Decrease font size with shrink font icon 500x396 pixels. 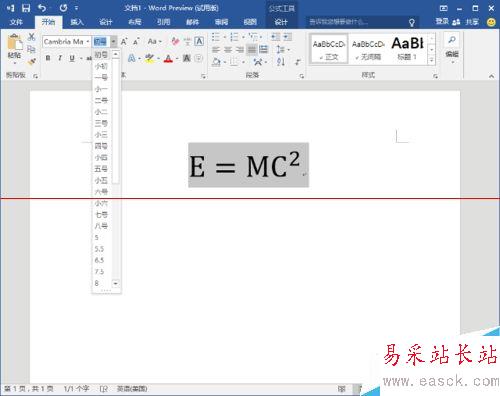[x=136, y=42]
